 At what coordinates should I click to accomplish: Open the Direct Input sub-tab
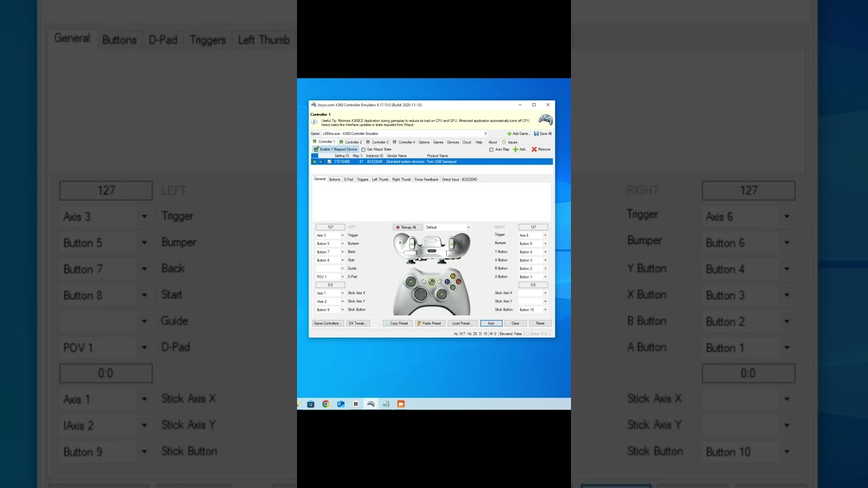tap(460, 180)
